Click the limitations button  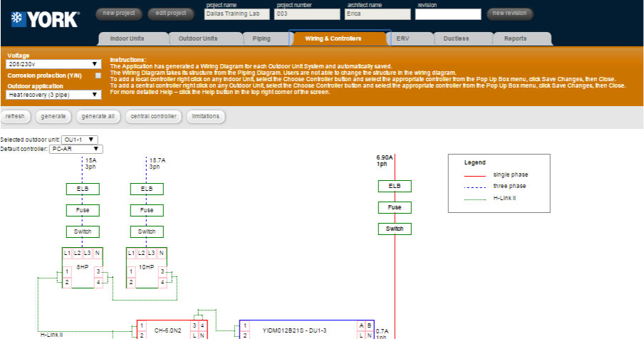click(x=206, y=116)
